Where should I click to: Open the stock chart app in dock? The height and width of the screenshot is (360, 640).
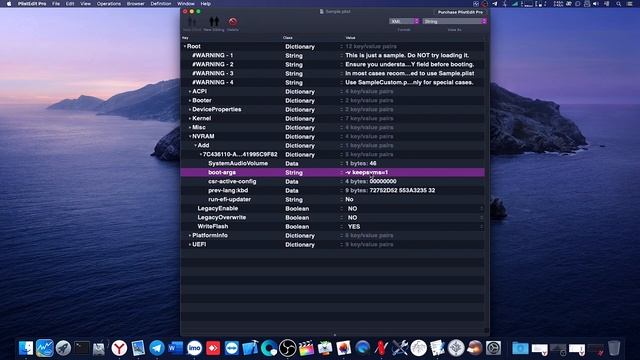(44, 348)
